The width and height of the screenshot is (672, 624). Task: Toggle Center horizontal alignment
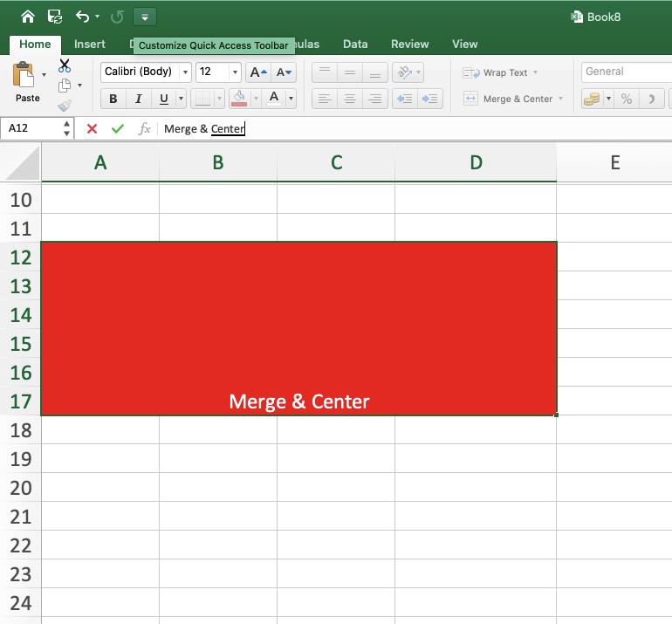click(x=350, y=99)
